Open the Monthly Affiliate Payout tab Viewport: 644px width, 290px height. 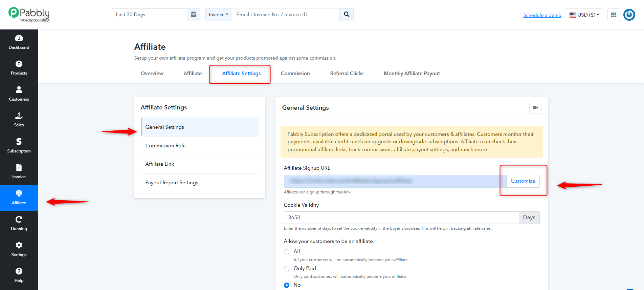pyautogui.click(x=412, y=74)
